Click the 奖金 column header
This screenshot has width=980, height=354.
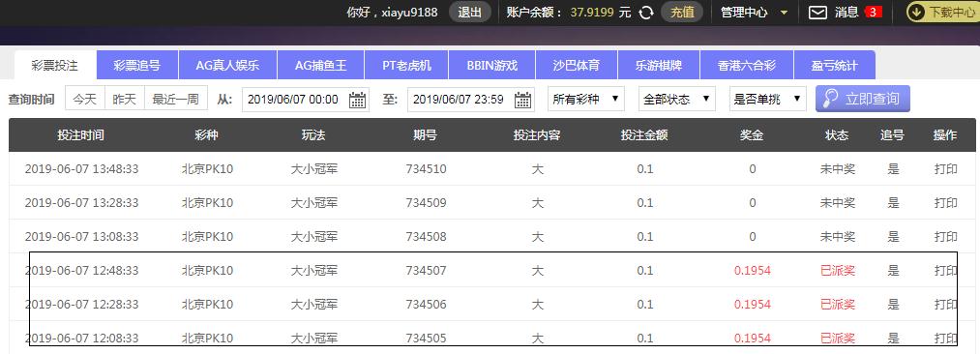(752, 134)
